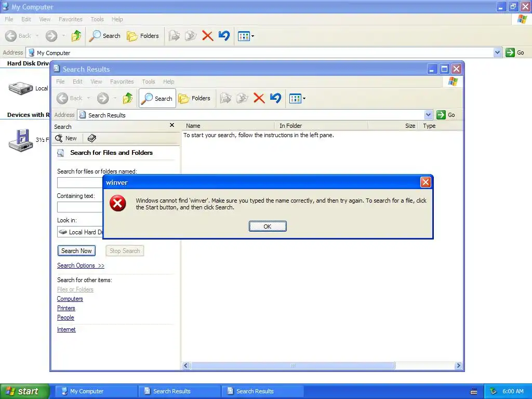Open Help menu in My Computer window
The image size is (532, 399).
coord(117,19)
